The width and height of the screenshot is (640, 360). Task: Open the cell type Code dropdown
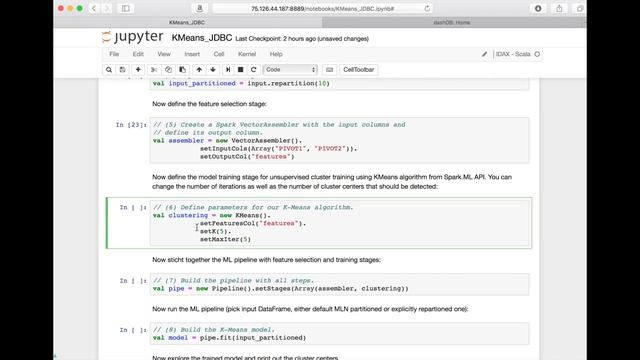[x=290, y=70]
